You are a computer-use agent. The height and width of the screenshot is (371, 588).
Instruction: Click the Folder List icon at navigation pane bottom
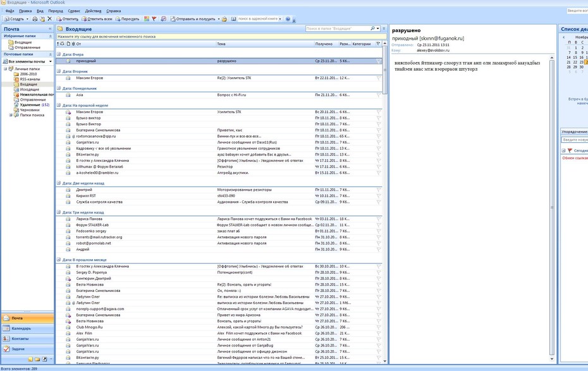pyautogui.click(x=37, y=359)
